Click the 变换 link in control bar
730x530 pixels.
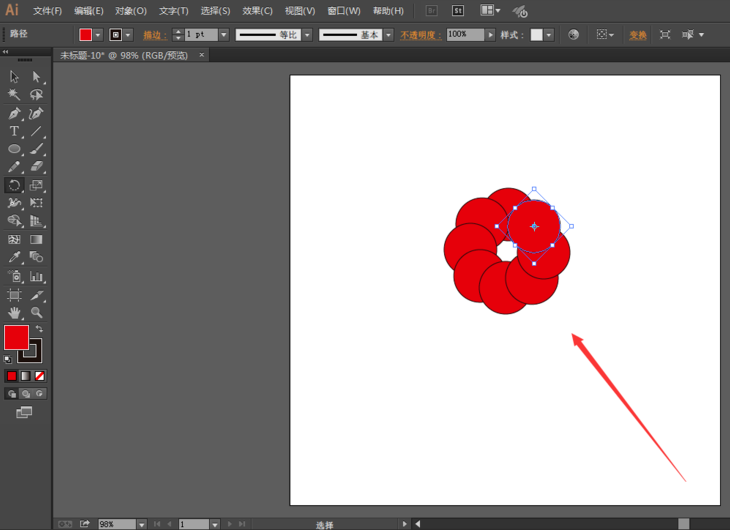(x=638, y=35)
